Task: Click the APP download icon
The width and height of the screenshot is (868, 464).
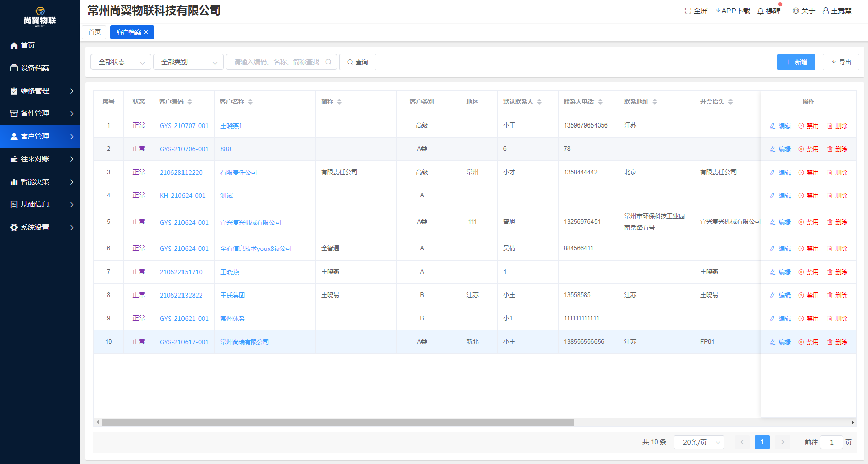Action: click(x=718, y=11)
